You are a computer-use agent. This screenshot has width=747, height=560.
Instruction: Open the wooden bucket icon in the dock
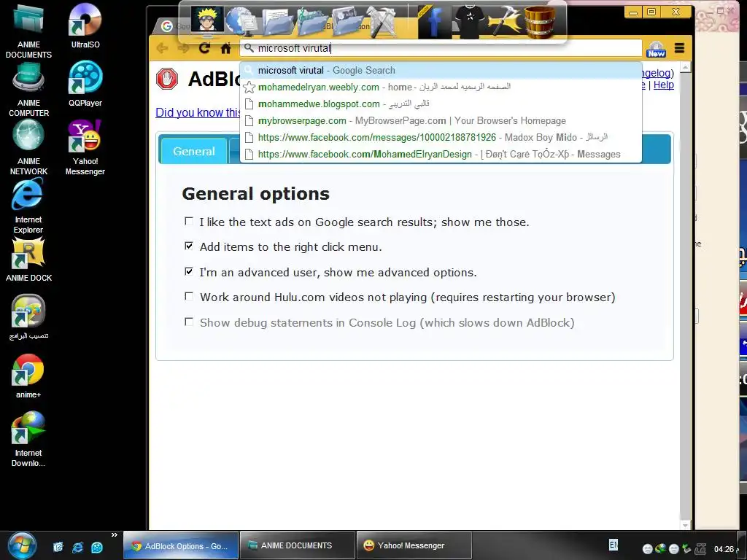(x=539, y=21)
